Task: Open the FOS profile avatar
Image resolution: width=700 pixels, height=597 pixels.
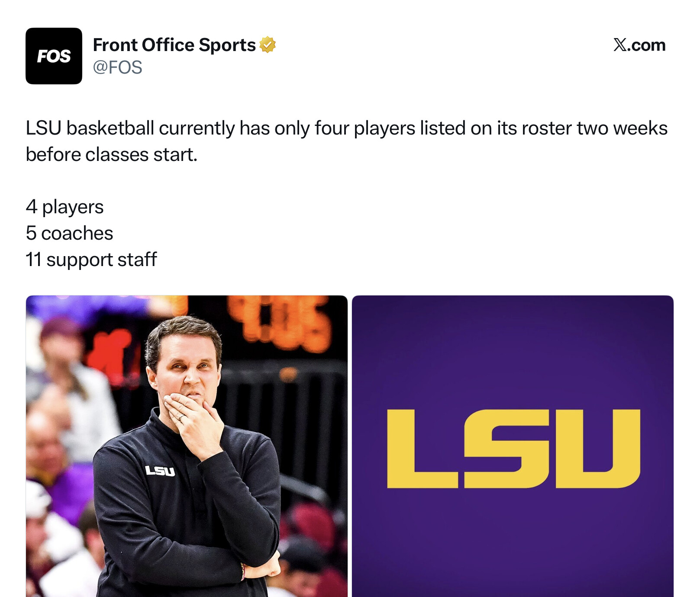Action: [54, 56]
